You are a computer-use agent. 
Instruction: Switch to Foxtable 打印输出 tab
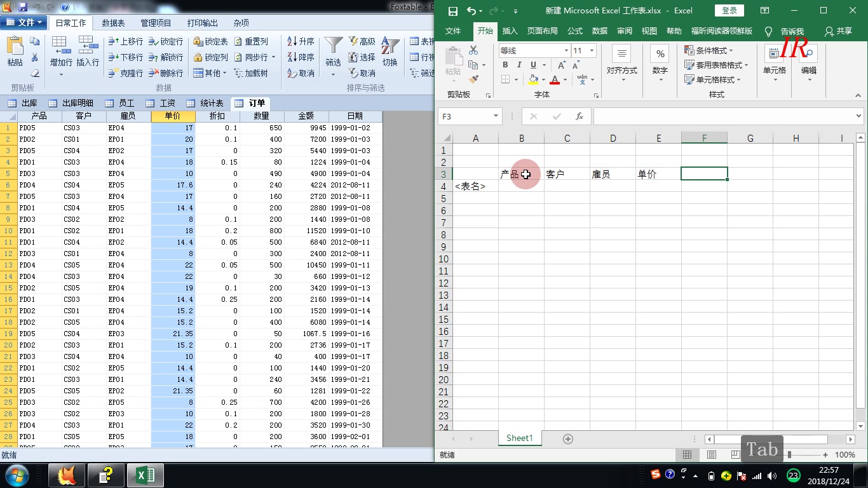tap(203, 23)
